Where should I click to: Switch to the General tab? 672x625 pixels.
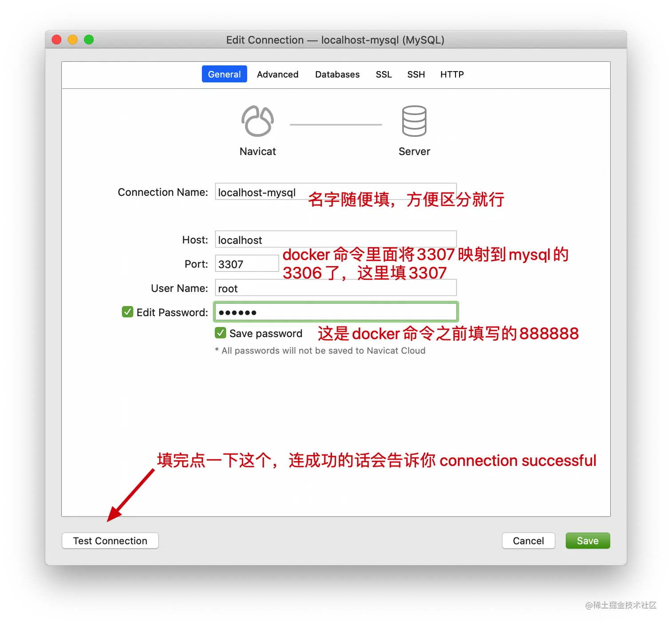point(224,74)
